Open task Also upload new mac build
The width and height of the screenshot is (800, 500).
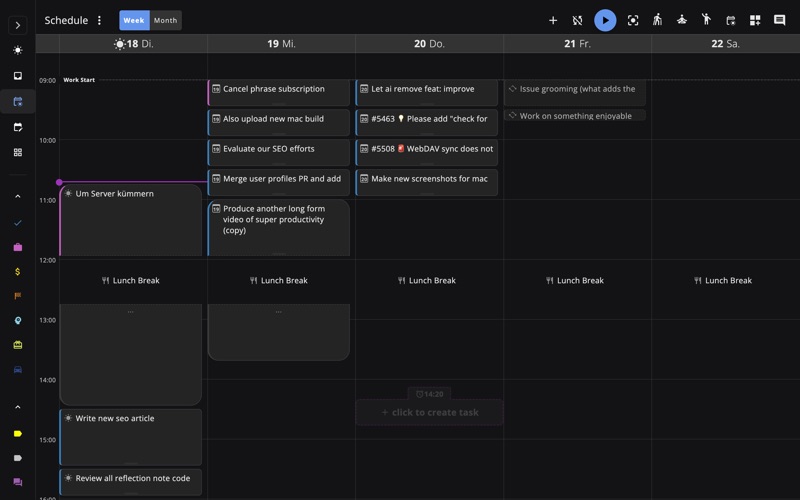pos(279,122)
